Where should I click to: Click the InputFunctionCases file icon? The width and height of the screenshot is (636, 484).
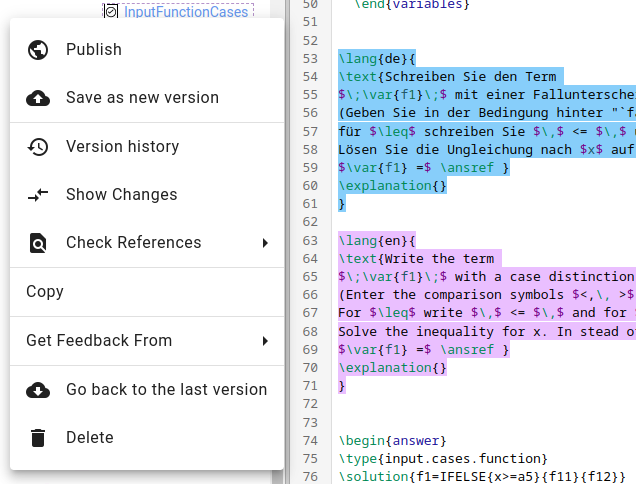(x=111, y=11)
